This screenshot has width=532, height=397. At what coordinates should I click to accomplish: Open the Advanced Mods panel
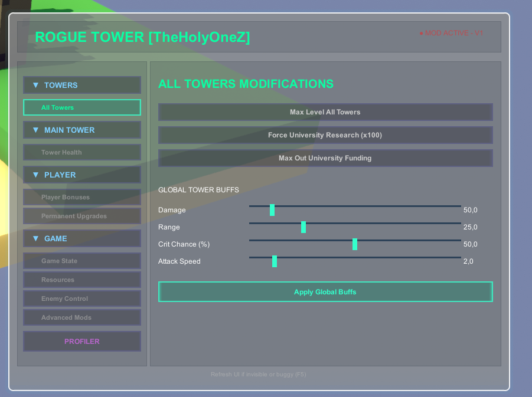point(81,317)
